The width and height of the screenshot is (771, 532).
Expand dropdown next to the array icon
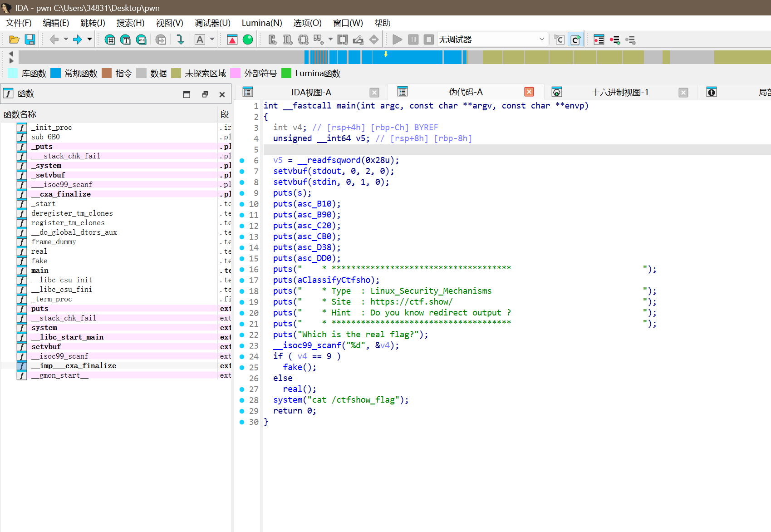click(x=330, y=39)
